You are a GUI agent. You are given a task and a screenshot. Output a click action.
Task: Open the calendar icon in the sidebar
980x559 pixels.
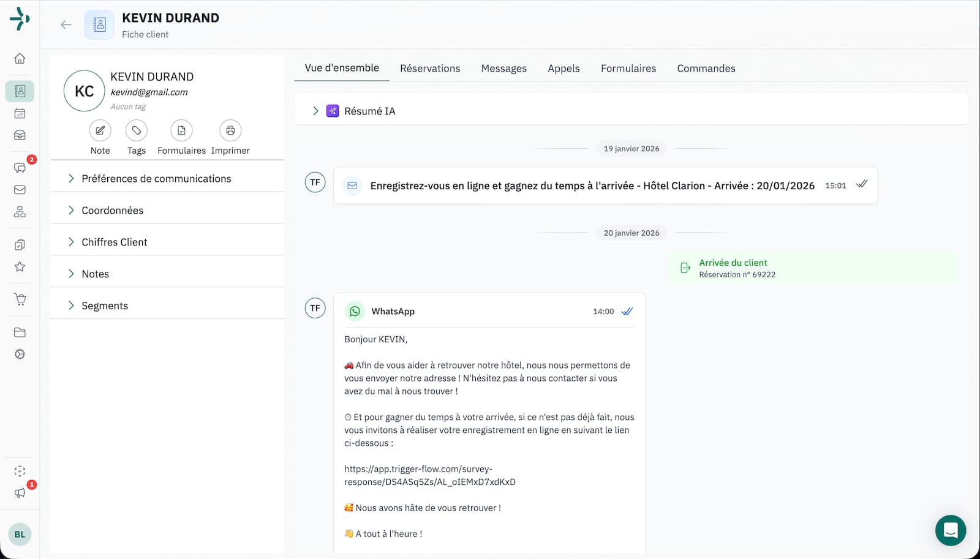[x=20, y=113]
